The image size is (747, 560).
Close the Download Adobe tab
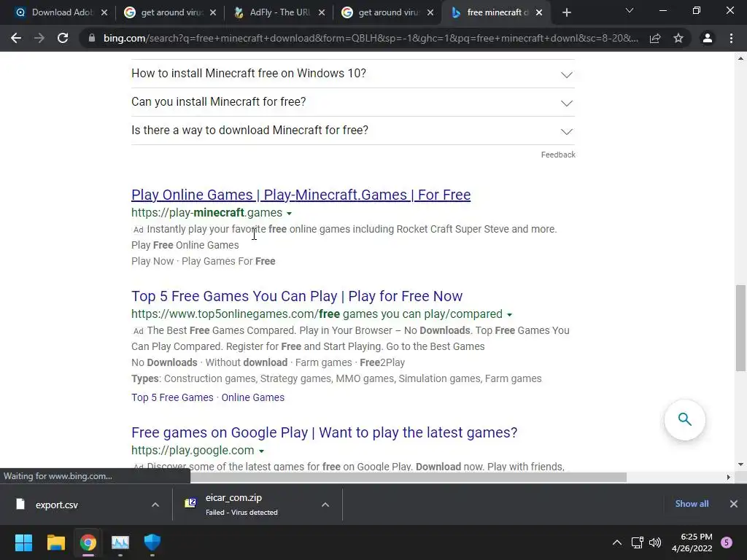[x=104, y=13]
